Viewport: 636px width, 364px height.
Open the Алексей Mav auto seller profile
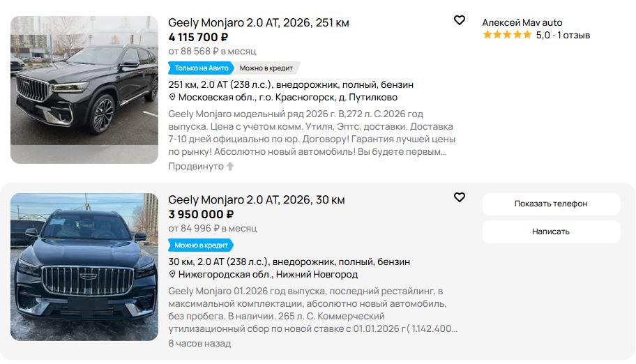coord(522,22)
